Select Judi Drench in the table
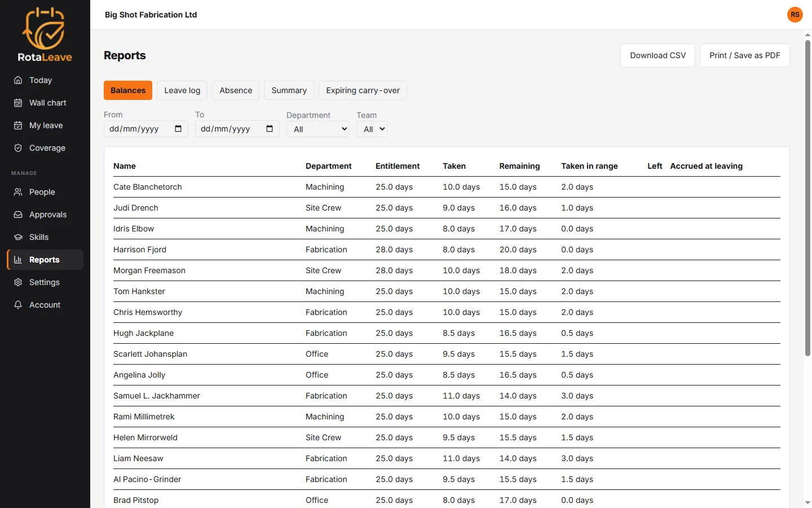The height and width of the screenshot is (508, 812). [136, 208]
